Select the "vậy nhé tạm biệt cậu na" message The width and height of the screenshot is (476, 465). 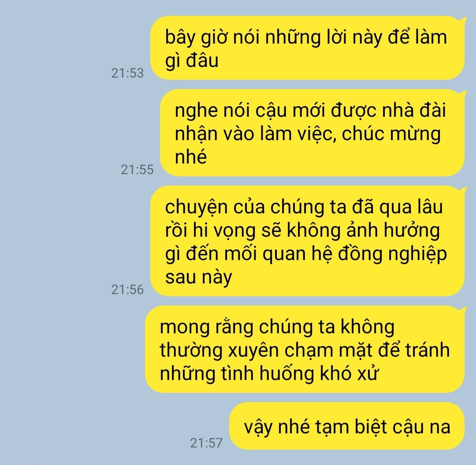(347, 426)
